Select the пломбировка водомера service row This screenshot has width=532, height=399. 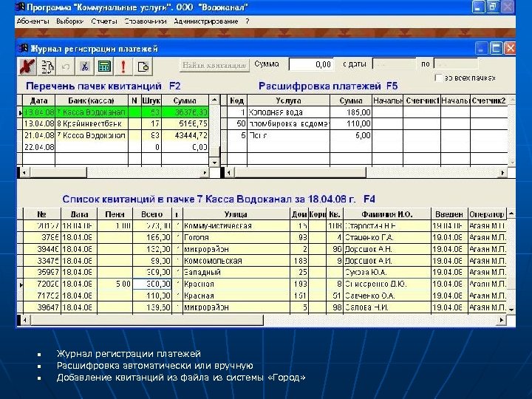[x=367, y=123]
